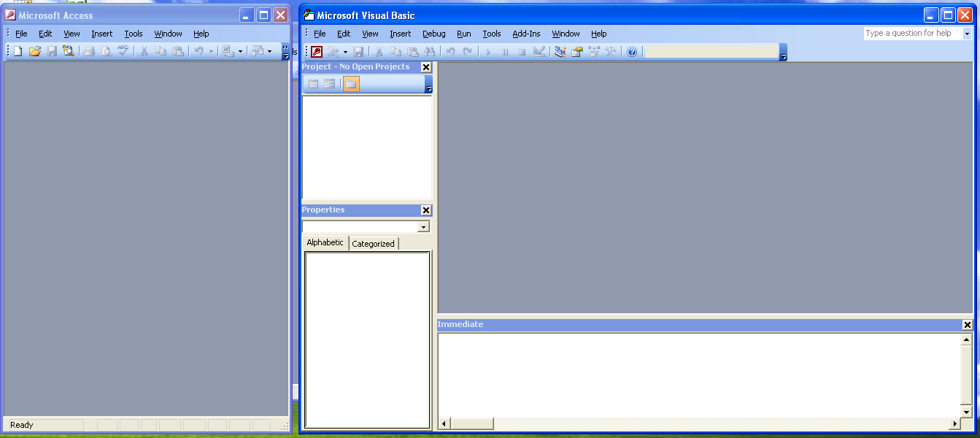980x438 pixels.
Task: Open the Window menu in Microsoft Access
Action: click(x=169, y=34)
